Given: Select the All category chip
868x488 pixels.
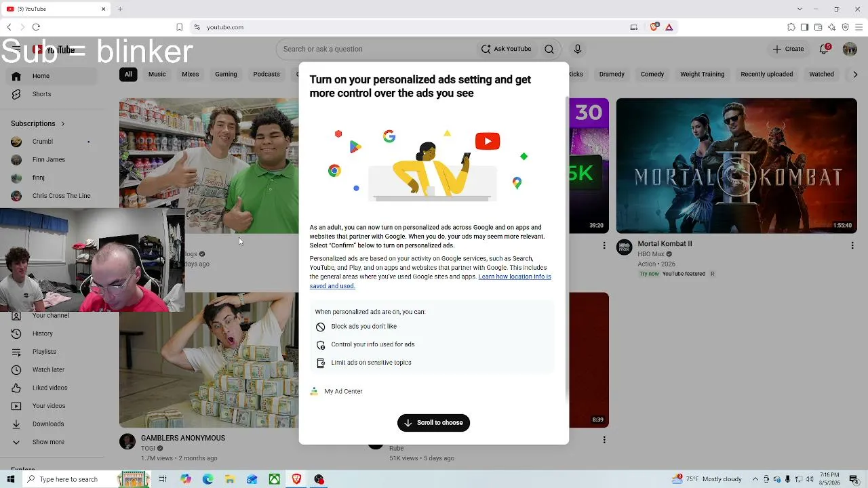Looking at the screenshot, I should (128, 75).
